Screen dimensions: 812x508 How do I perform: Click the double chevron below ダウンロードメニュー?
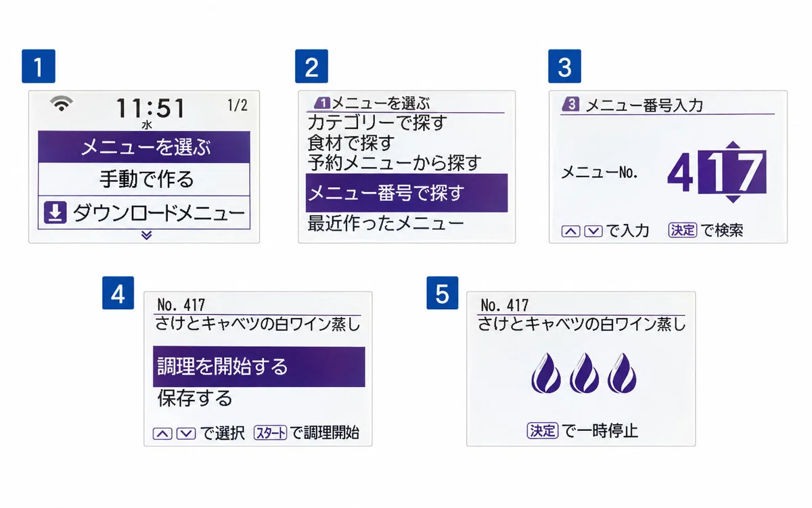pos(146,235)
